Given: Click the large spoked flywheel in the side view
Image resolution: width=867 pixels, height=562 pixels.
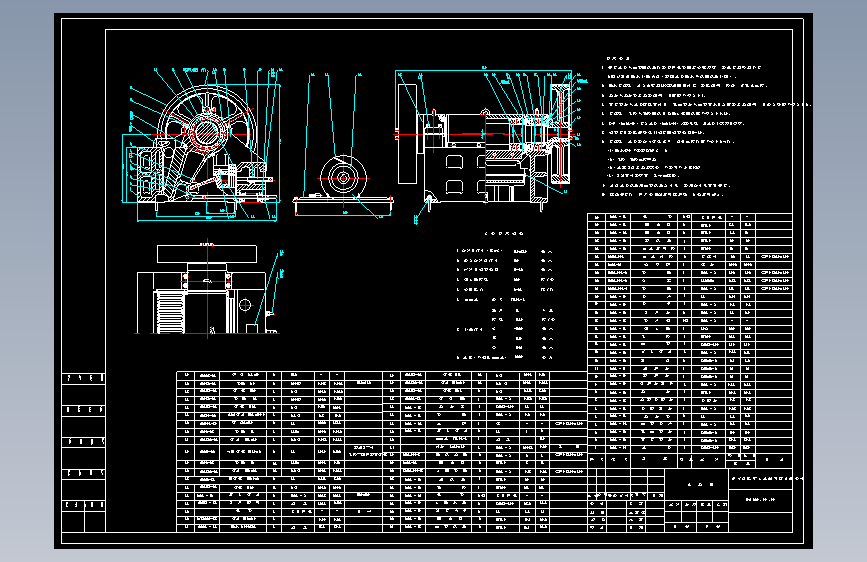Looking at the screenshot, I should (208, 132).
